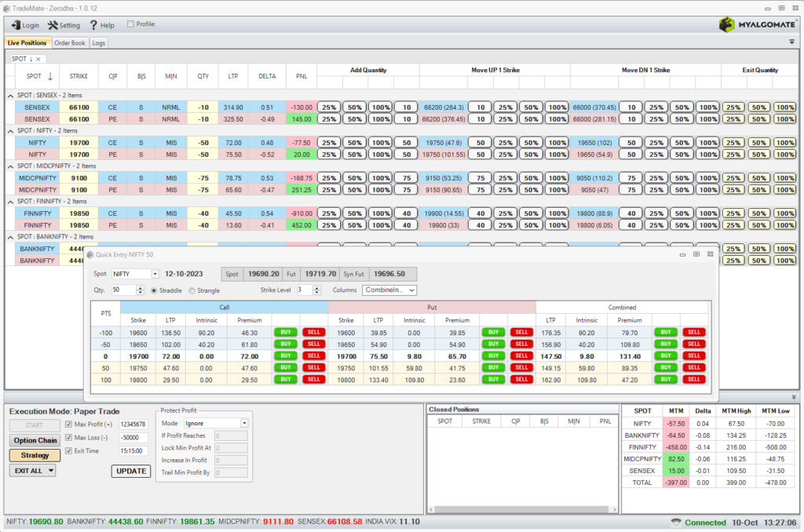Uncheck the Max Loss checkbox

(68, 437)
